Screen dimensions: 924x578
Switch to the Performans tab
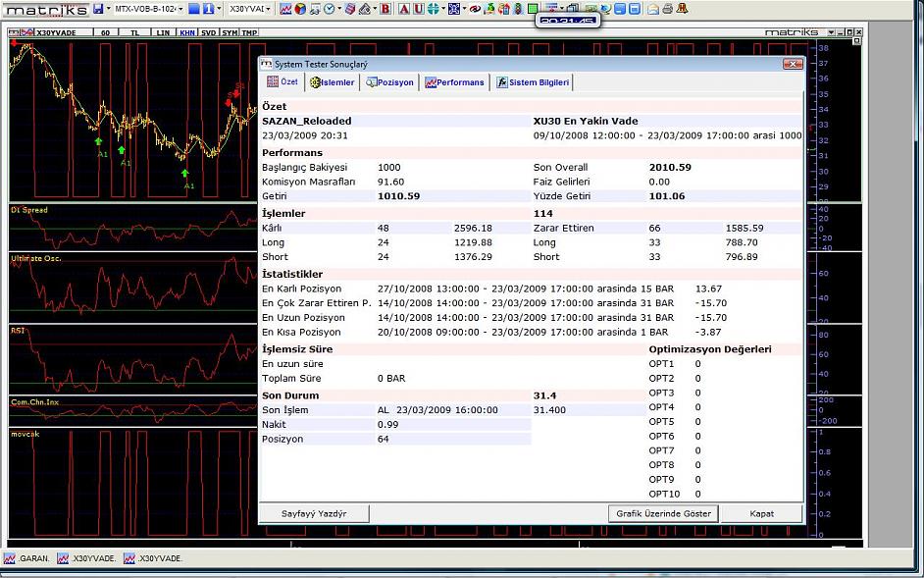pyautogui.click(x=454, y=82)
